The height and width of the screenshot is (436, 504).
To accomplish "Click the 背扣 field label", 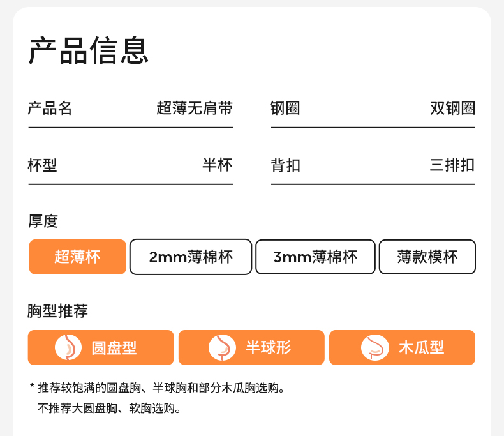I will 285,165.
